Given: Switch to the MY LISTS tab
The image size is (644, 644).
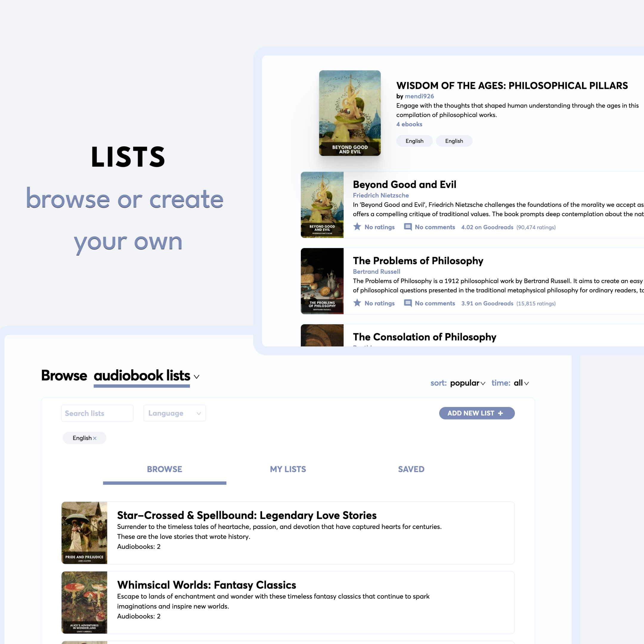Looking at the screenshot, I should [x=288, y=469].
